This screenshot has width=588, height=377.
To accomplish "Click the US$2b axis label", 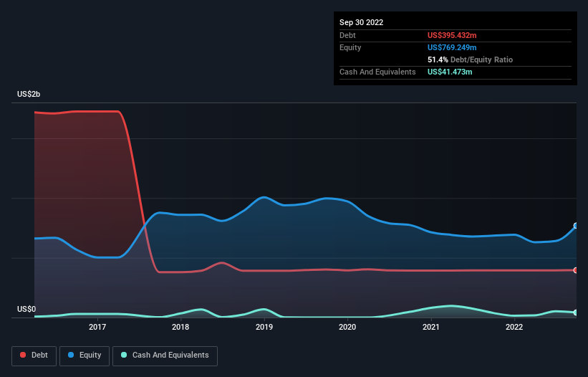I will tap(29, 94).
